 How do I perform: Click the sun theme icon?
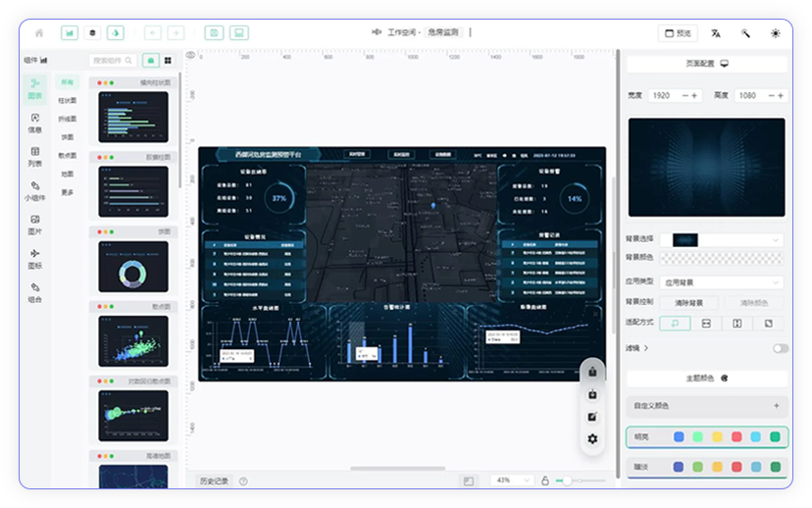[775, 32]
